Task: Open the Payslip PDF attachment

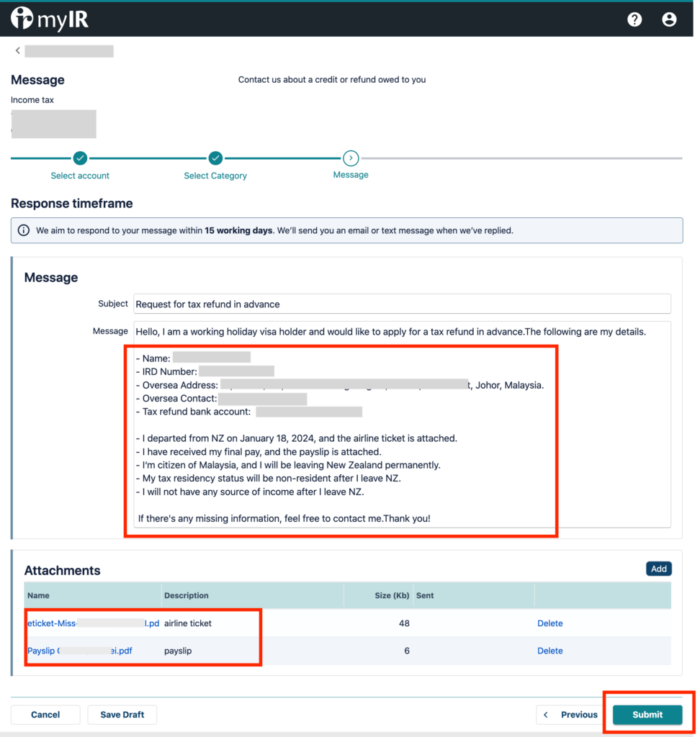Action: click(79, 651)
